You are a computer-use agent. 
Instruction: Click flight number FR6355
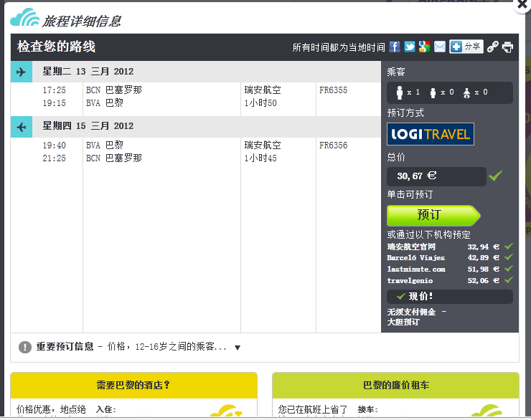[x=333, y=90]
